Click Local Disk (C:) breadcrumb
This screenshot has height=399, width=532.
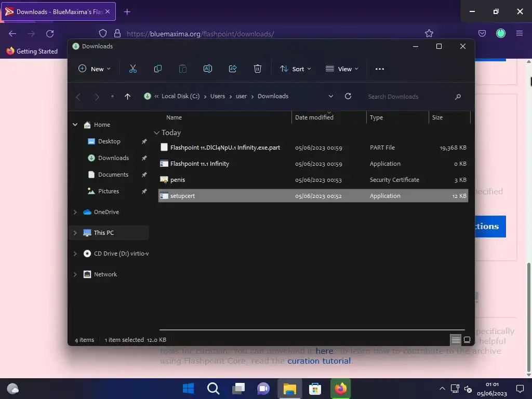coord(180,96)
